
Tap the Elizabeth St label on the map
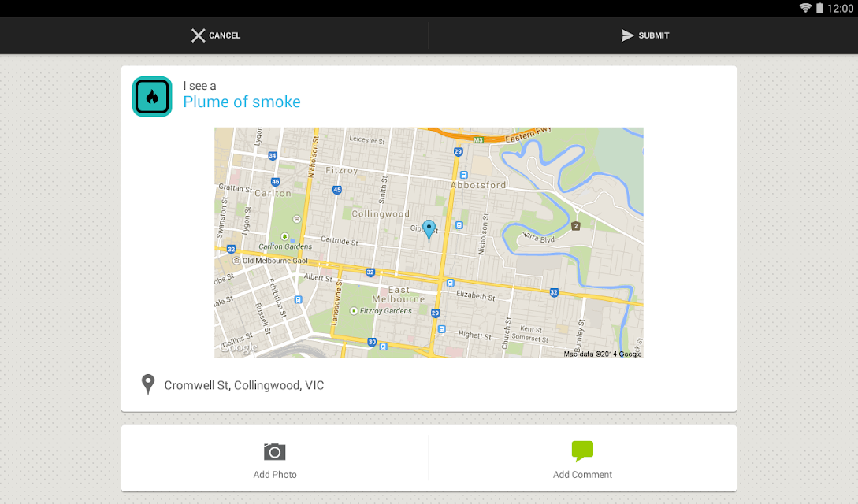tap(476, 296)
